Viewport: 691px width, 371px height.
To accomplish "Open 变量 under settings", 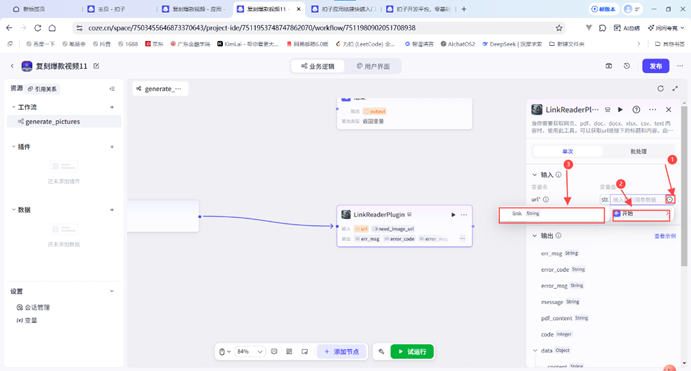I will click(x=26, y=320).
